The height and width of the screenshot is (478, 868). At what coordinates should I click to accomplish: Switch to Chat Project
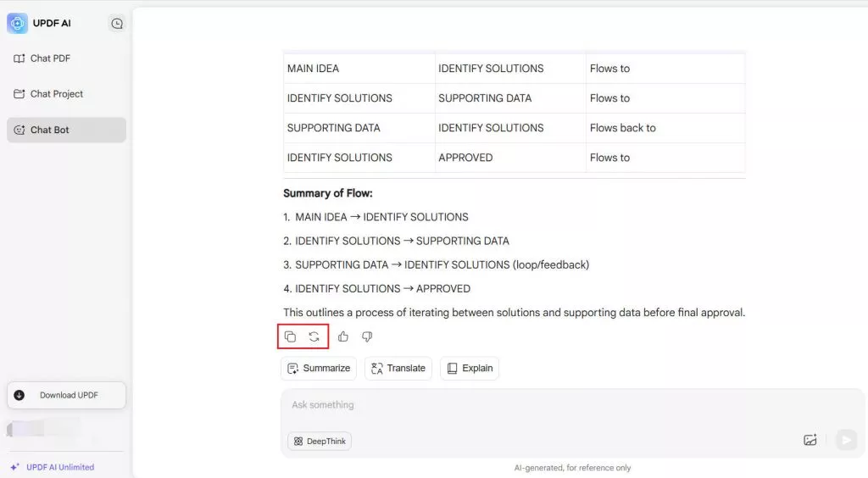click(x=56, y=94)
